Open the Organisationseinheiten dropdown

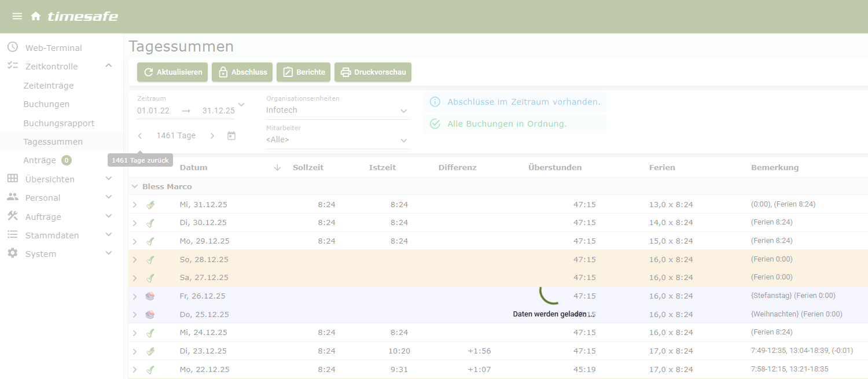[403, 111]
